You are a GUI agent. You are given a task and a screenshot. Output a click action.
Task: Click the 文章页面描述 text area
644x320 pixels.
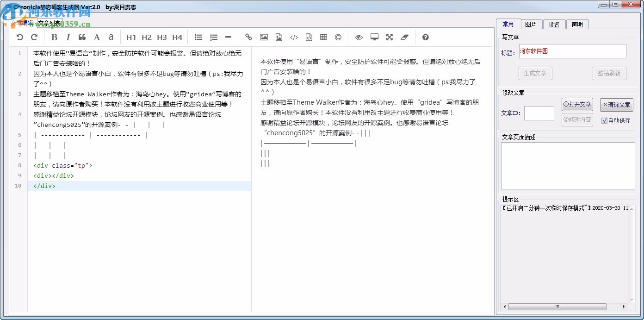[568, 165]
